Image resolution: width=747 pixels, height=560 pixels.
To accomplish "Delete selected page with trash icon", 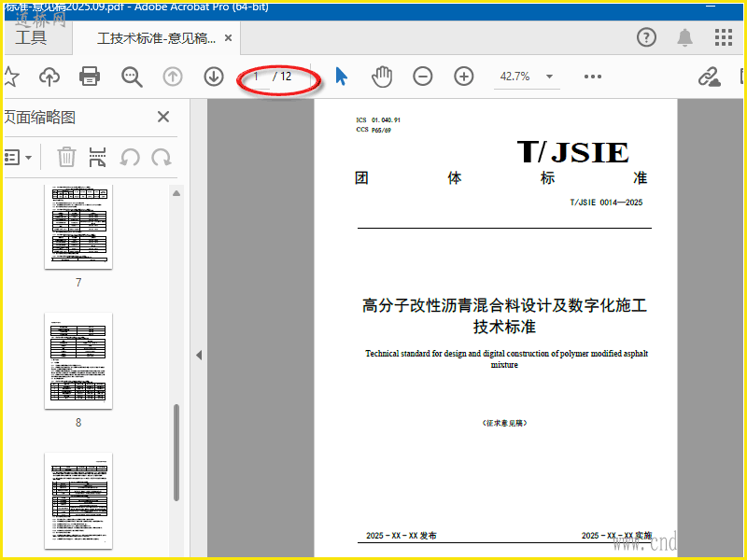I will tap(66, 157).
